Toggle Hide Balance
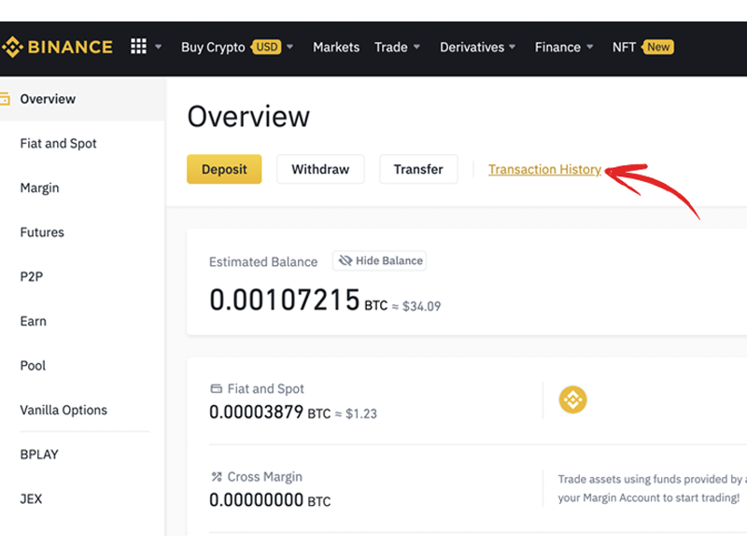This screenshot has width=747, height=560. 379,260
